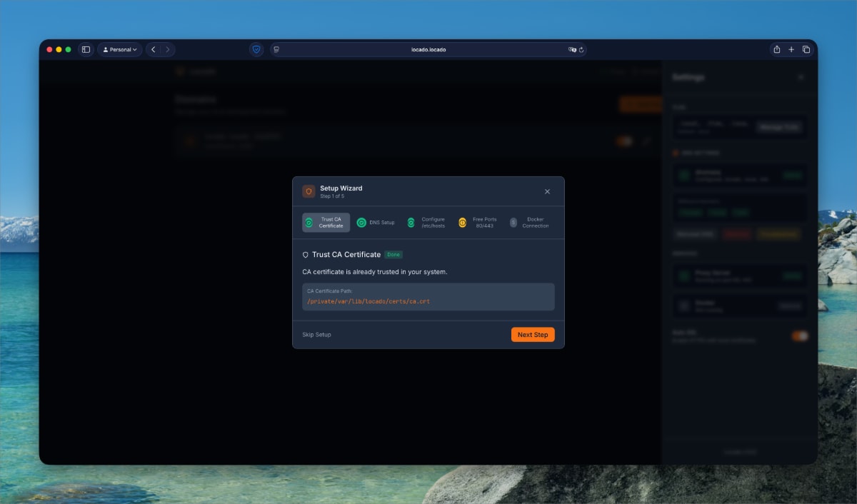Image resolution: width=857 pixels, height=504 pixels.
Task: Click the sidebar toggle icon in browser toolbar
Action: (86, 49)
